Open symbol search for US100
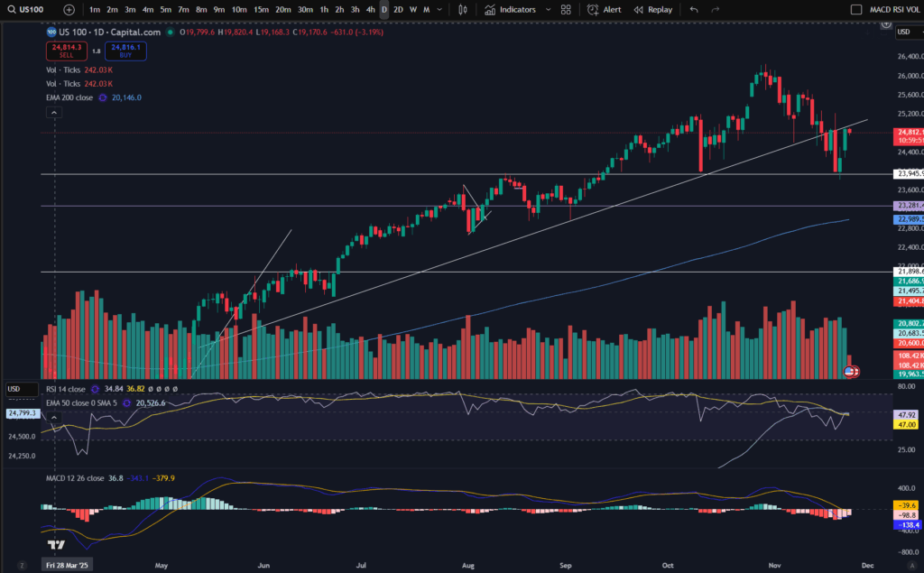 click(26, 9)
